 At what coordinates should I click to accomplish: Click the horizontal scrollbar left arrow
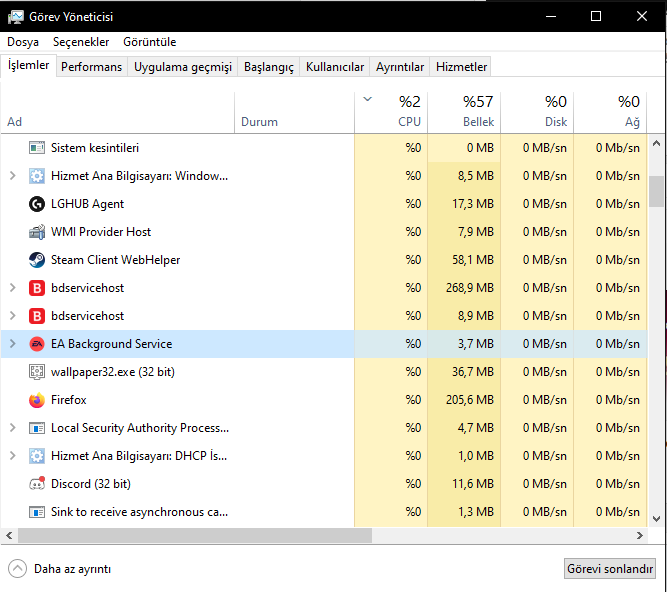[9, 536]
